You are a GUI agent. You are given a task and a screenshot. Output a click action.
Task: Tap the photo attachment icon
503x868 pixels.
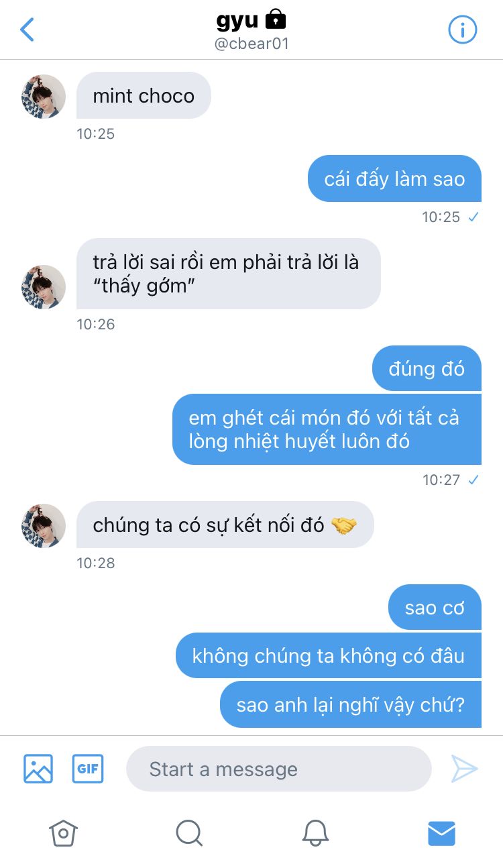(38, 769)
